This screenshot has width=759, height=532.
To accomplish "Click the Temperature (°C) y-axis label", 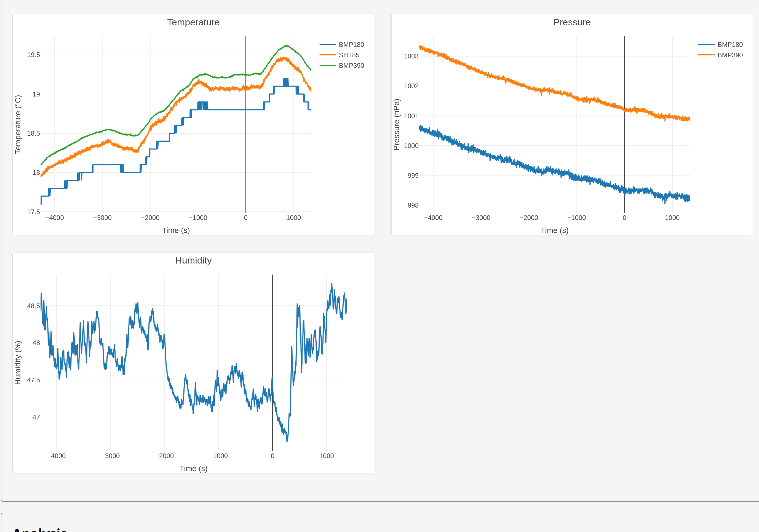I will 18,124.
